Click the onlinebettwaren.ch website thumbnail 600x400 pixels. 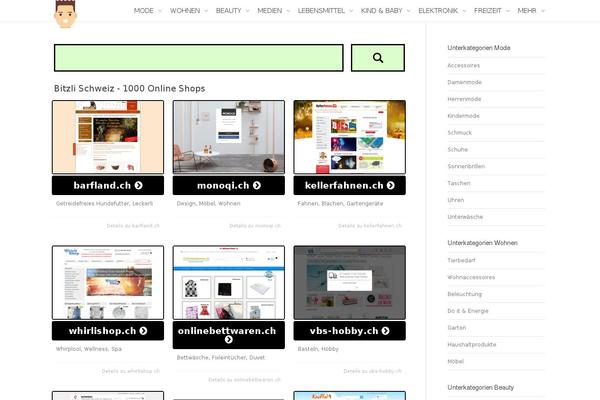[x=228, y=282]
